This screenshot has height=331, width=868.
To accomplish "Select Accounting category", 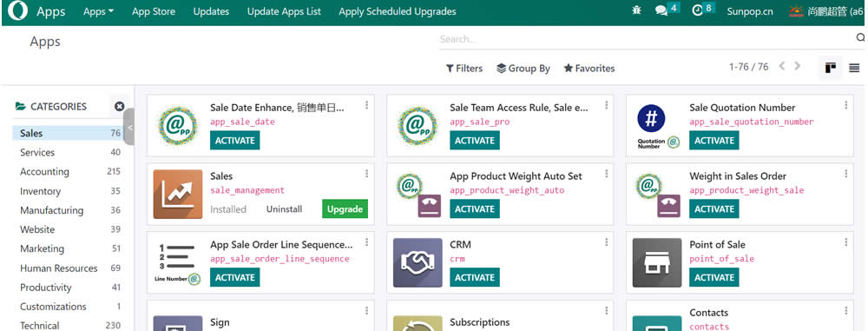I will (68, 172).
